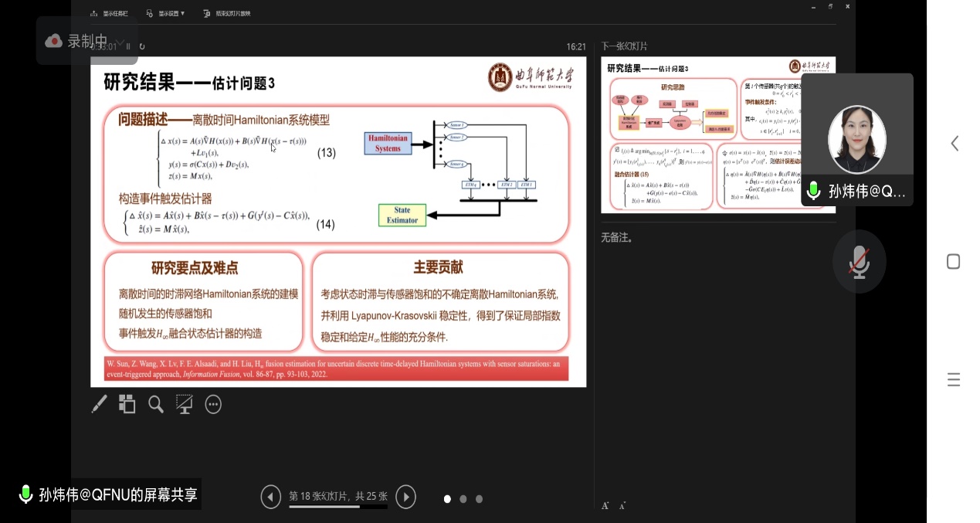Tap the Android home square button
980x523 pixels.
[x=954, y=262]
